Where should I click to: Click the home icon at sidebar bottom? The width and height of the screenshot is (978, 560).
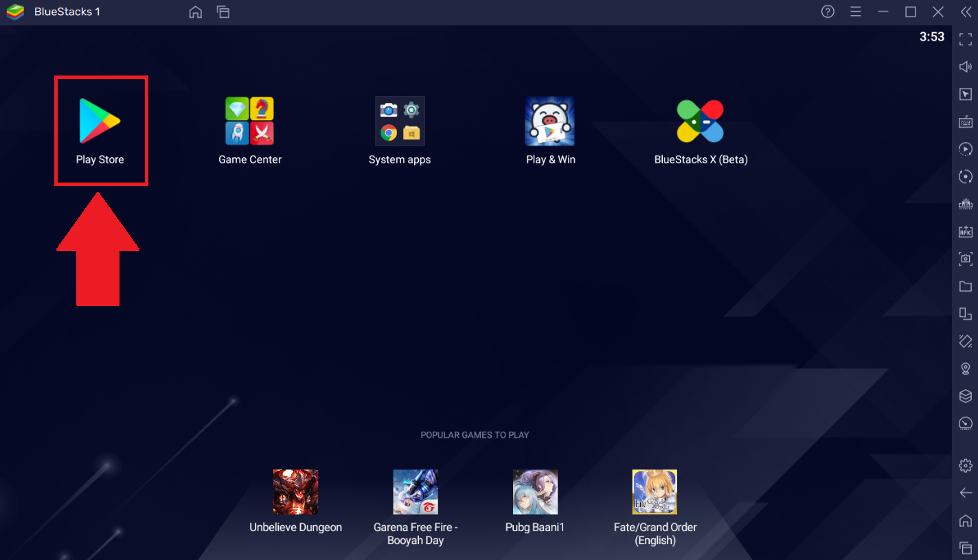coord(966,520)
